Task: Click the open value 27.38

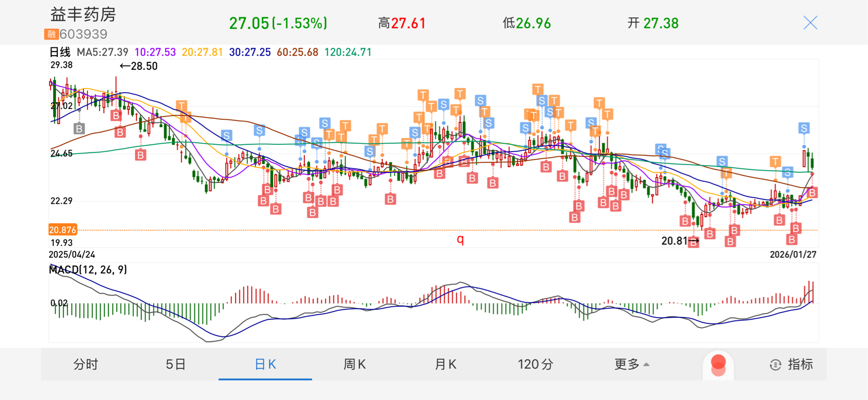Action: pyautogui.click(x=661, y=23)
